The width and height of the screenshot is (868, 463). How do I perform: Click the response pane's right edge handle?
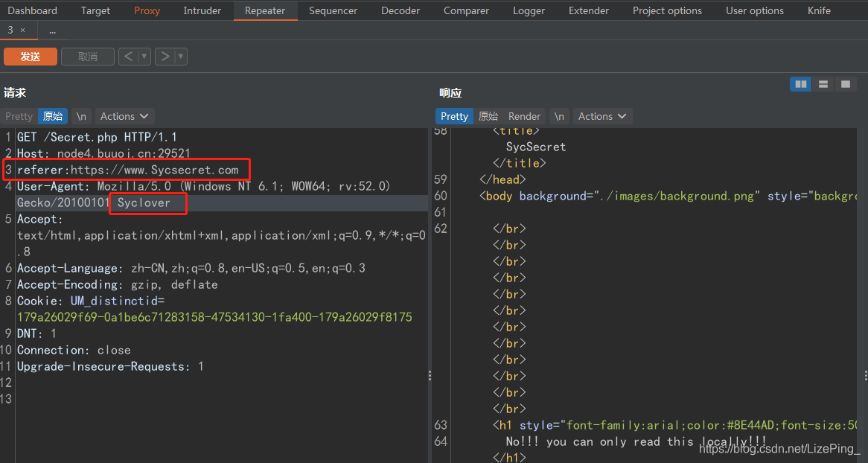click(865, 375)
